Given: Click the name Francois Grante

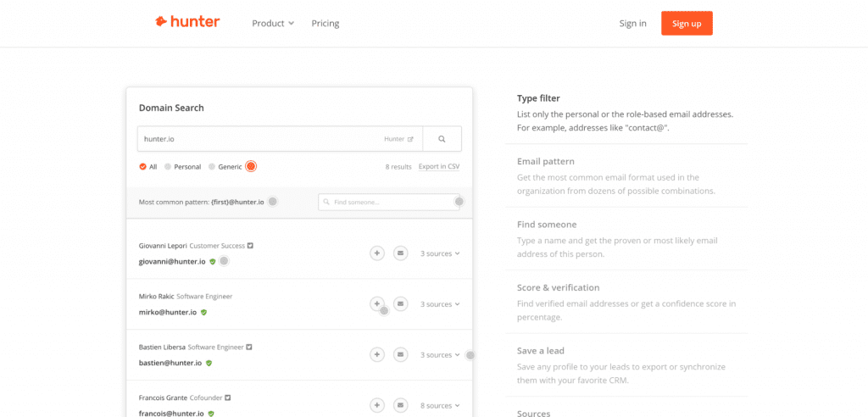Looking at the screenshot, I should click(163, 398).
